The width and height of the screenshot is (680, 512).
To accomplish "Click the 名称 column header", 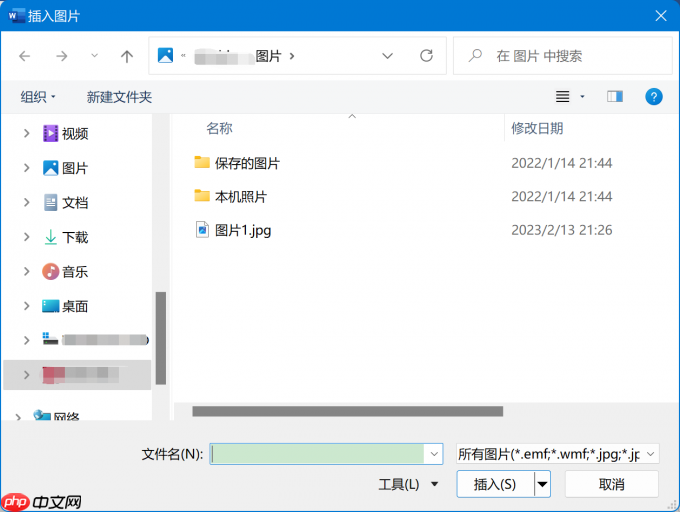I will point(219,128).
